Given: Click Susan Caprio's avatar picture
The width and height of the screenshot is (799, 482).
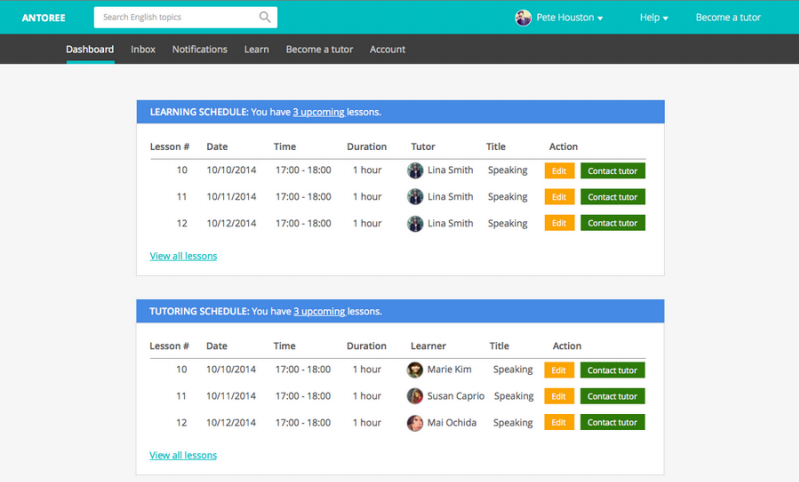Looking at the screenshot, I should [x=415, y=396].
